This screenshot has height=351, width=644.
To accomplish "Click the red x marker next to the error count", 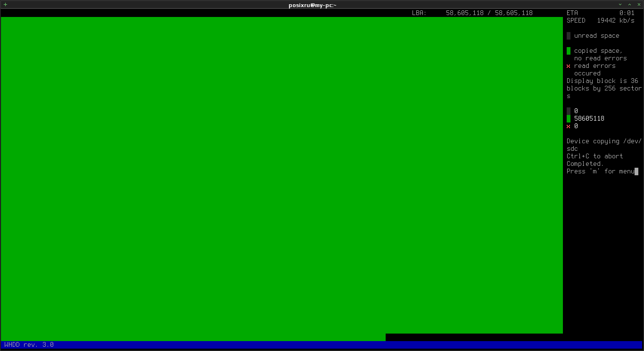I will tap(569, 126).
